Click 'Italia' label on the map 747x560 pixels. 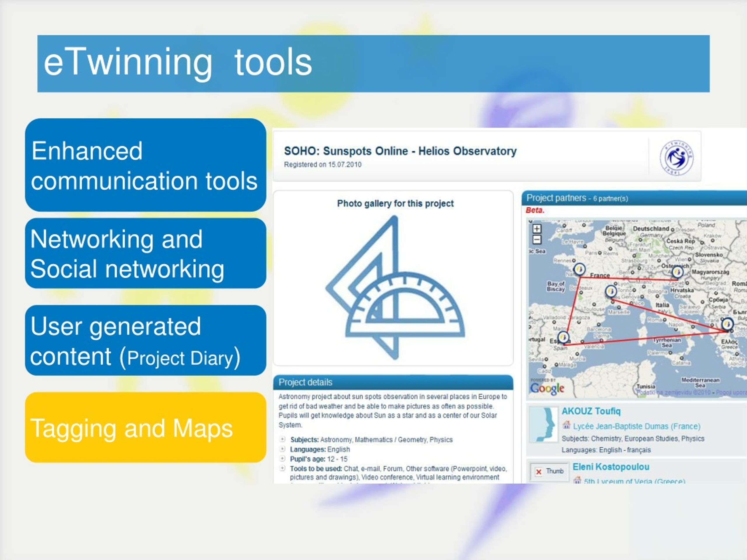662,305
